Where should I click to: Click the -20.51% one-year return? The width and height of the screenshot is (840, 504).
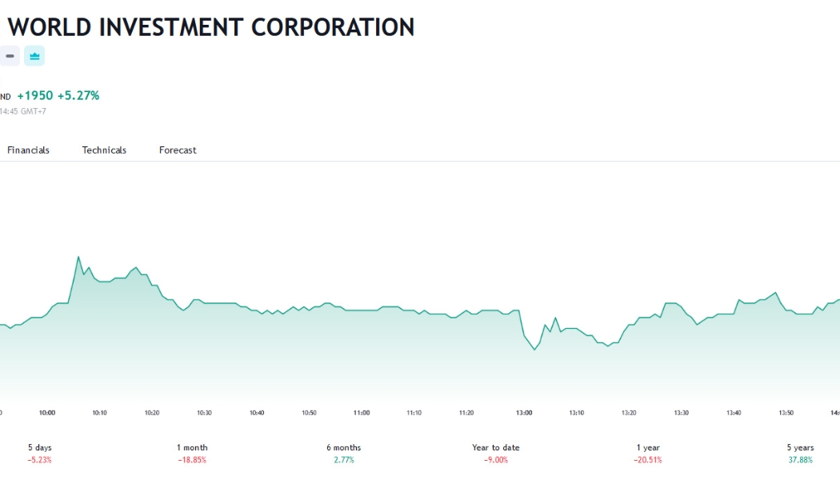(x=648, y=460)
